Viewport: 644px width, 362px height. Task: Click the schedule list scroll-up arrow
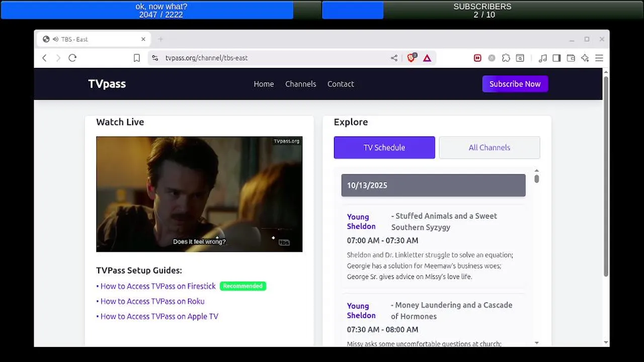coord(536,170)
